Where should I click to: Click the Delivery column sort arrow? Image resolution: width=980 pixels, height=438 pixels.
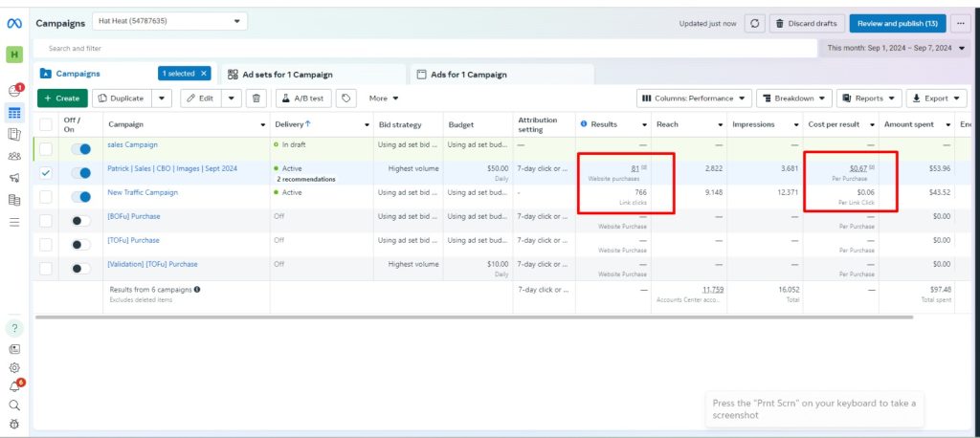[308, 123]
